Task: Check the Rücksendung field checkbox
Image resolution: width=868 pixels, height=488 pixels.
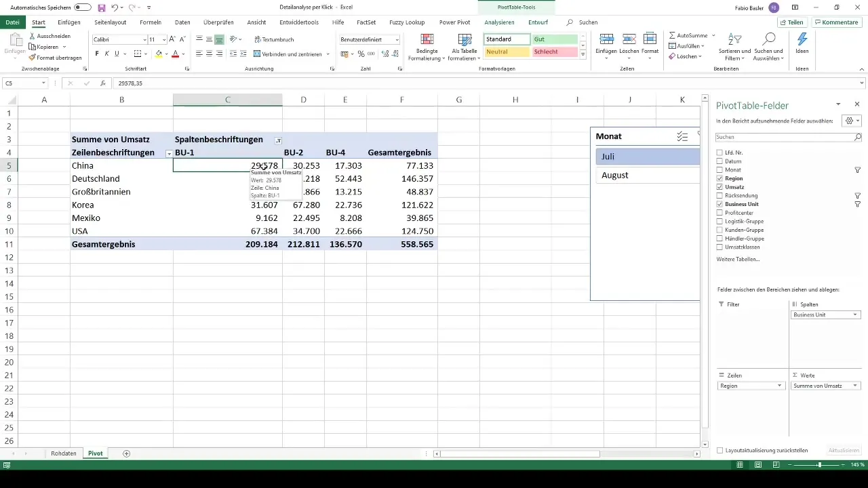Action: click(719, 195)
